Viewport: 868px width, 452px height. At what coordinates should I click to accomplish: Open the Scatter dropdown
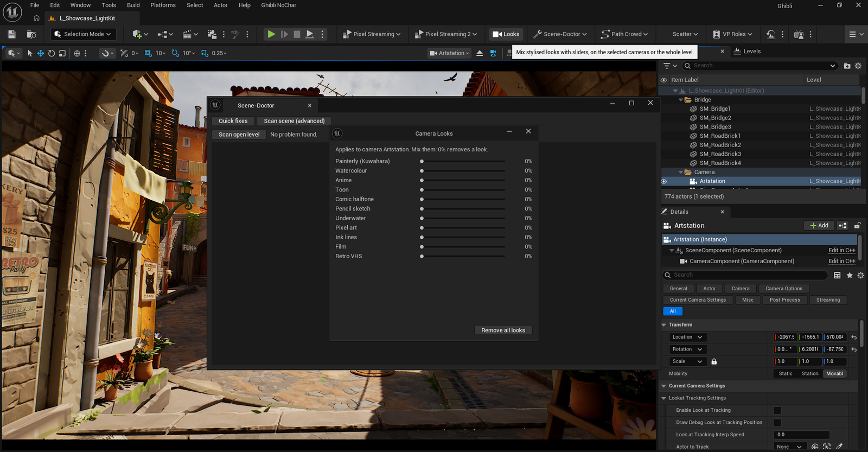point(685,34)
